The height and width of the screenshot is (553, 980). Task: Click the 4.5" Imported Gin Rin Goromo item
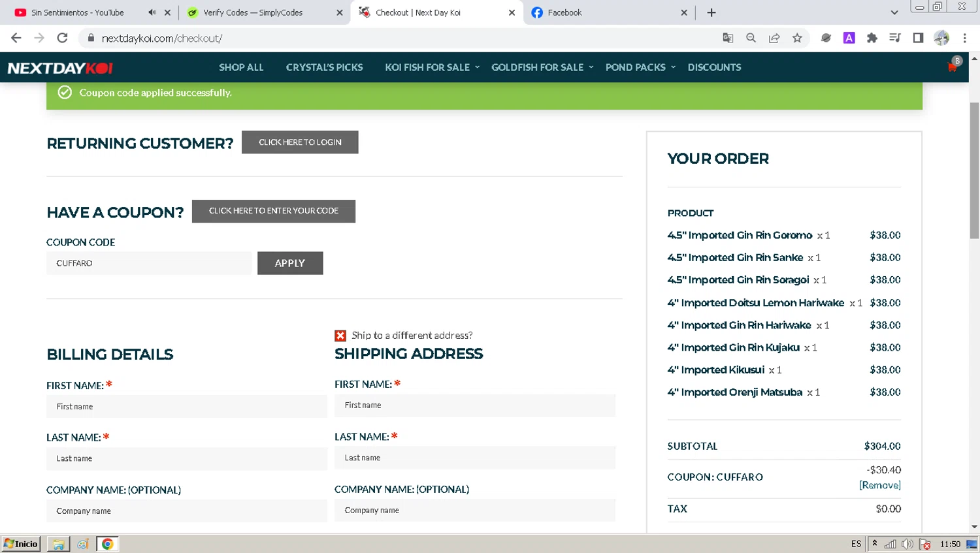coord(740,235)
